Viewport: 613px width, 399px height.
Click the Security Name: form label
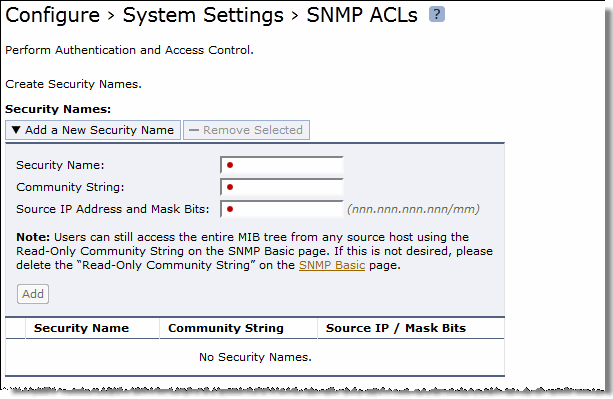[x=60, y=165]
